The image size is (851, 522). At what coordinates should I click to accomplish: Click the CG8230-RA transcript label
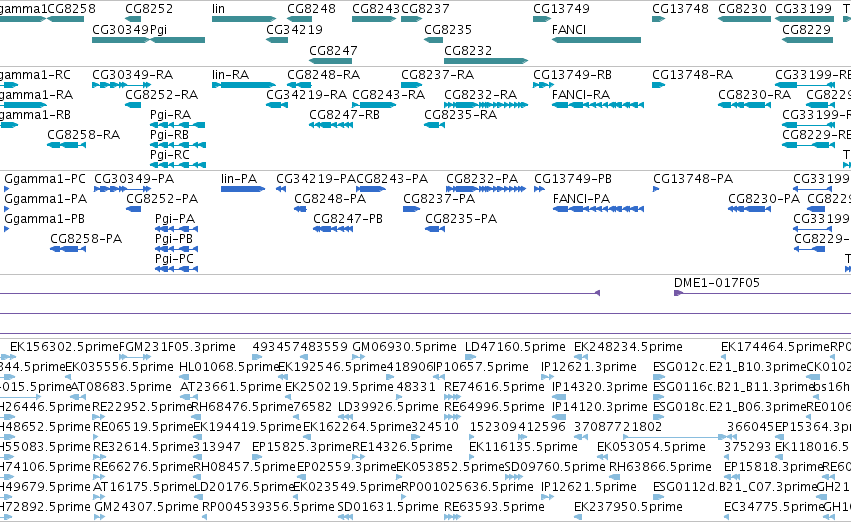point(754,94)
